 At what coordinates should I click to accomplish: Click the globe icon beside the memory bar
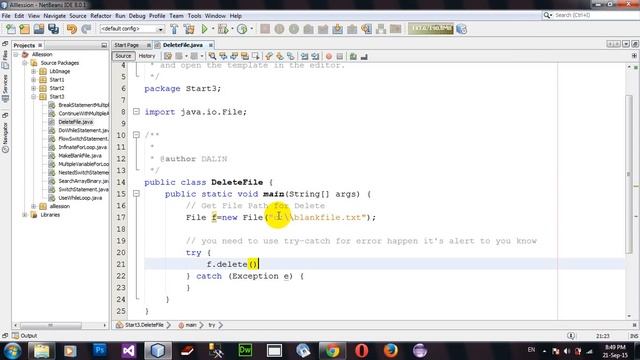click(462, 29)
